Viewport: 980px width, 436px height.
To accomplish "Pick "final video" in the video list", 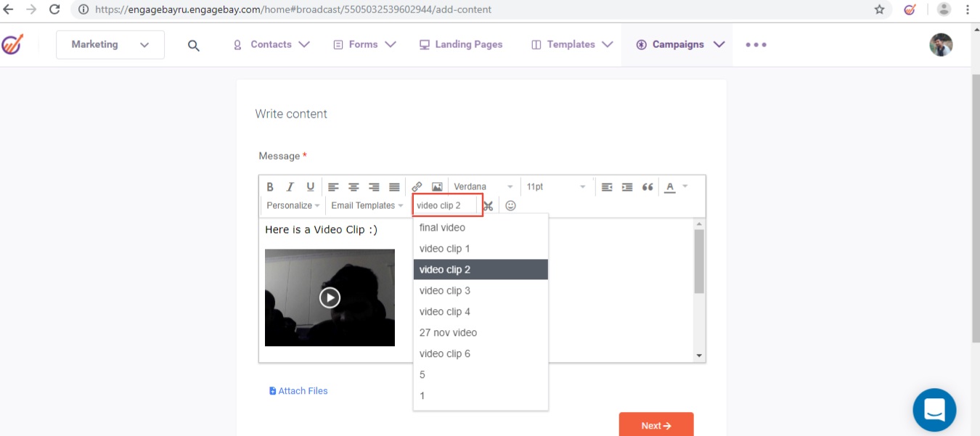I will (x=442, y=228).
